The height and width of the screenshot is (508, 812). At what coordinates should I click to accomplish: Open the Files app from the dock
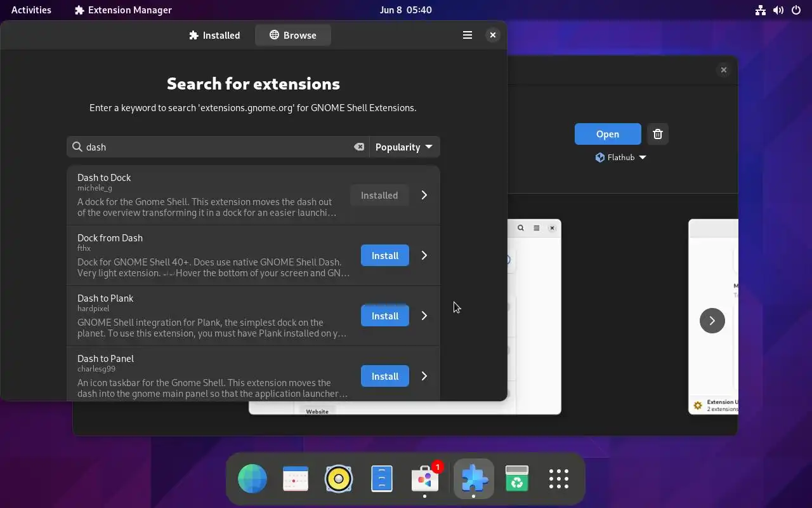click(x=382, y=479)
